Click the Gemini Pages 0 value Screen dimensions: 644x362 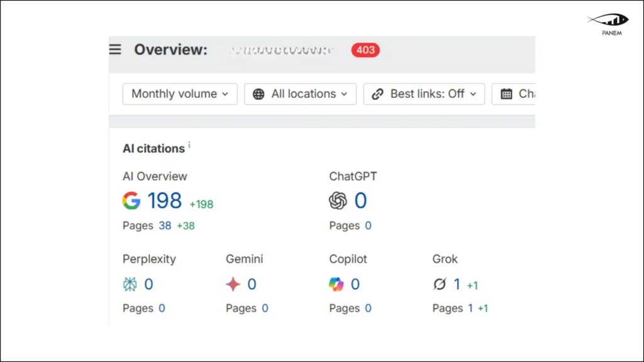click(x=265, y=308)
